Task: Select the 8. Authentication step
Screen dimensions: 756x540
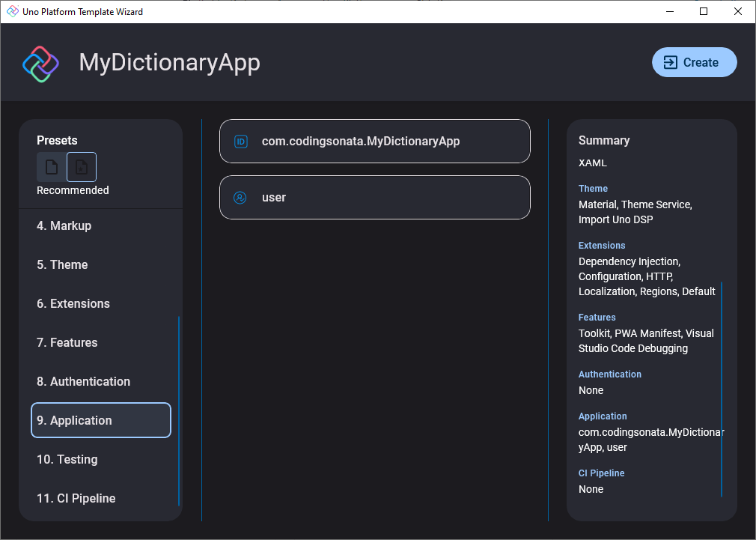Action: point(101,381)
